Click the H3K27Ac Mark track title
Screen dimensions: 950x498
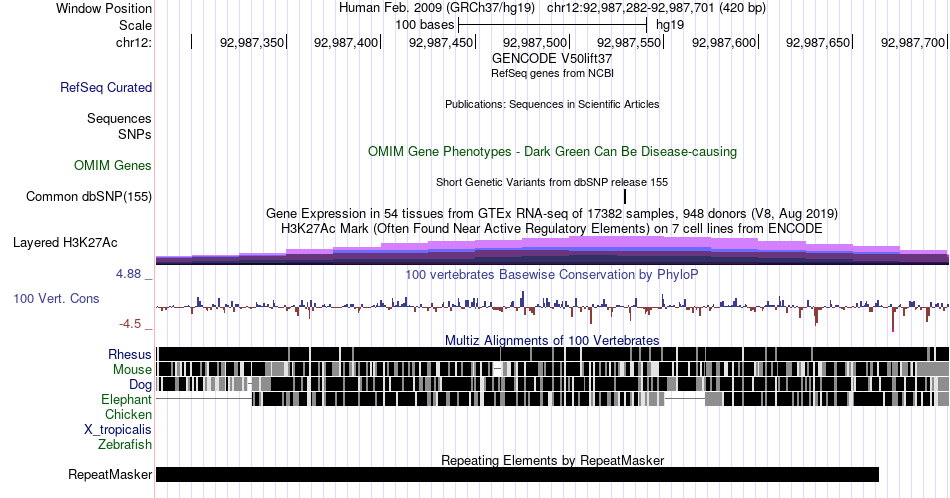coord(552,228)
